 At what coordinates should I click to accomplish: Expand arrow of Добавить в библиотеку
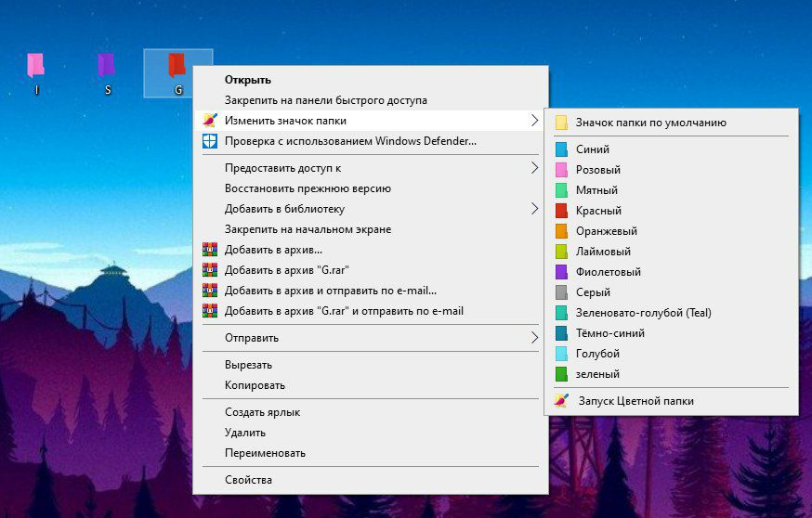click(x=534, y=209)
